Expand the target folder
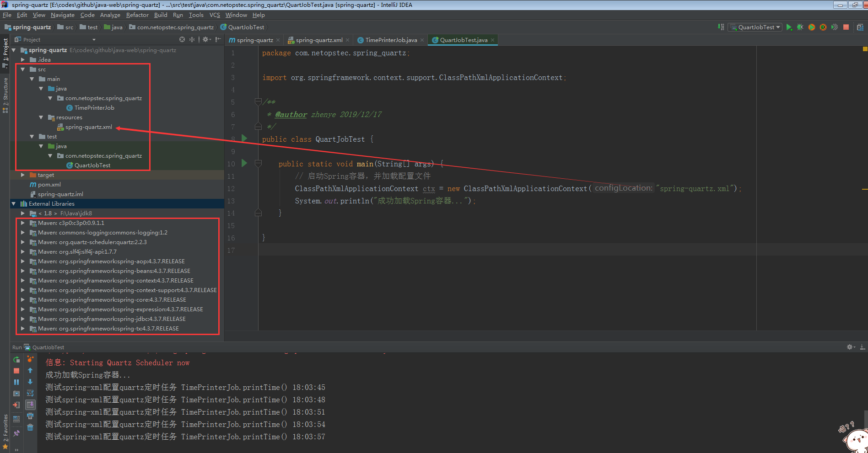Image resolution: width=868 pixels, height=453 pixels. click(22, 175)
